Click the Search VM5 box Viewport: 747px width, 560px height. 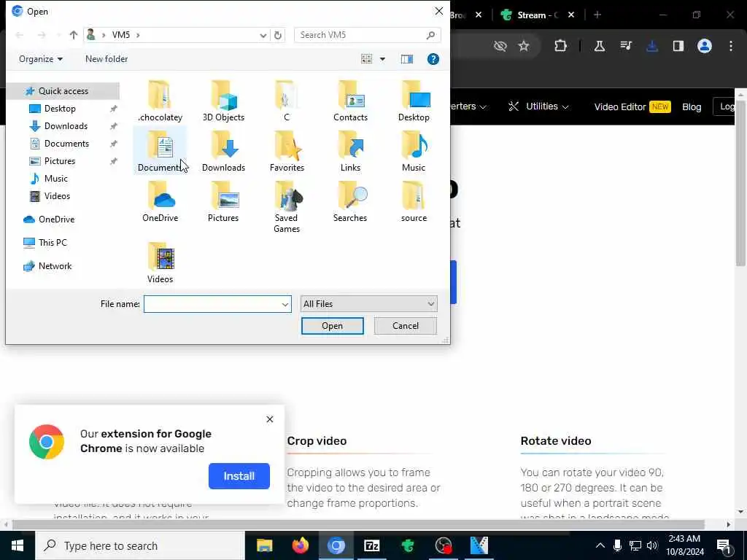[367, 35]
